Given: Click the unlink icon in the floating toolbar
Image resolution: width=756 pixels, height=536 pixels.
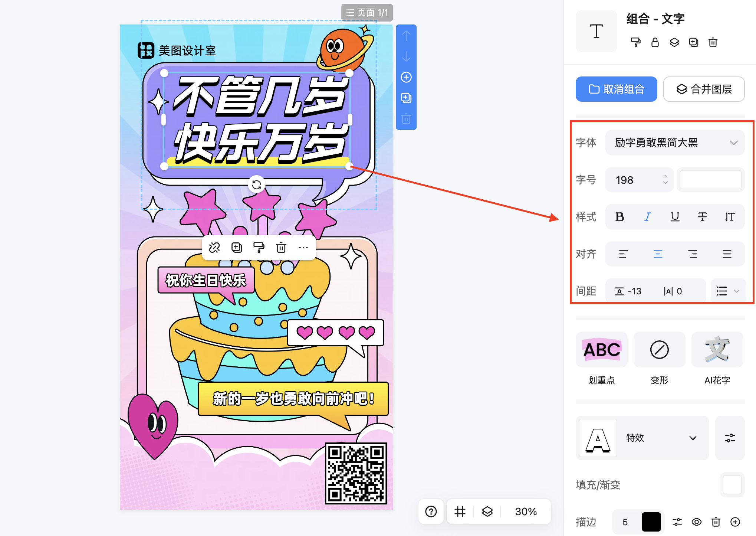Looking at the screenshot, I should pos(215,248).
